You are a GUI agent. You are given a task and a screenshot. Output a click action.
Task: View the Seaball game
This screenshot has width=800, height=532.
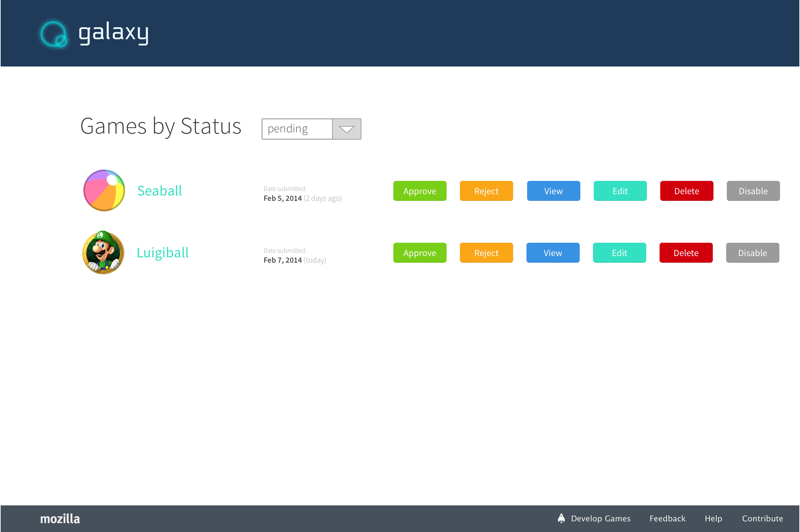[553, 191]
